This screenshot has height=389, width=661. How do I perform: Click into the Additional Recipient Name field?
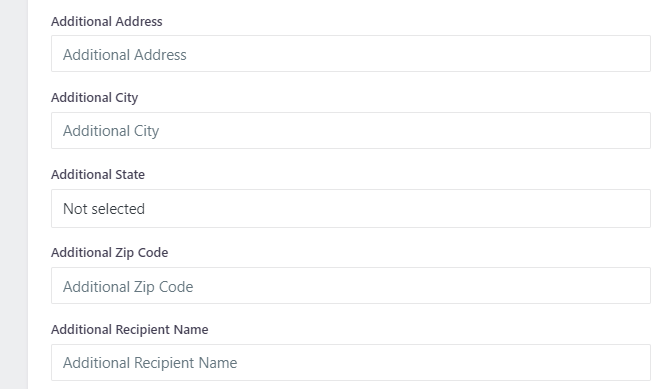[x=351, y=362]
